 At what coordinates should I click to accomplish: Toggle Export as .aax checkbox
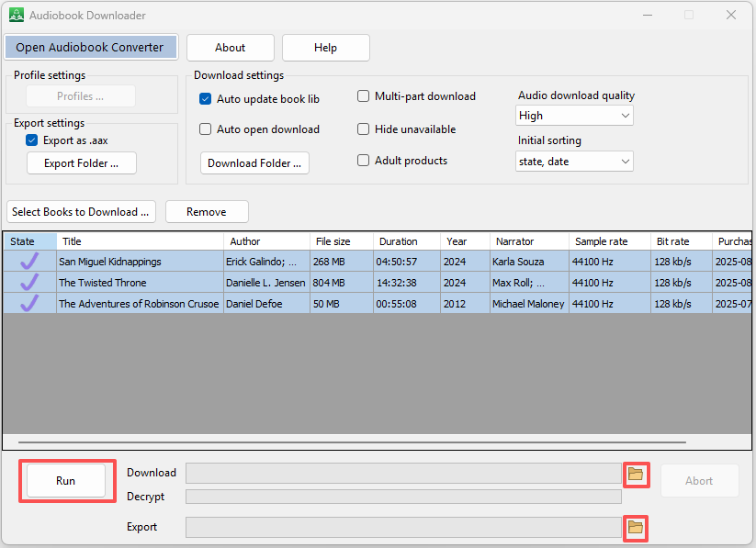tap(32, 140)
